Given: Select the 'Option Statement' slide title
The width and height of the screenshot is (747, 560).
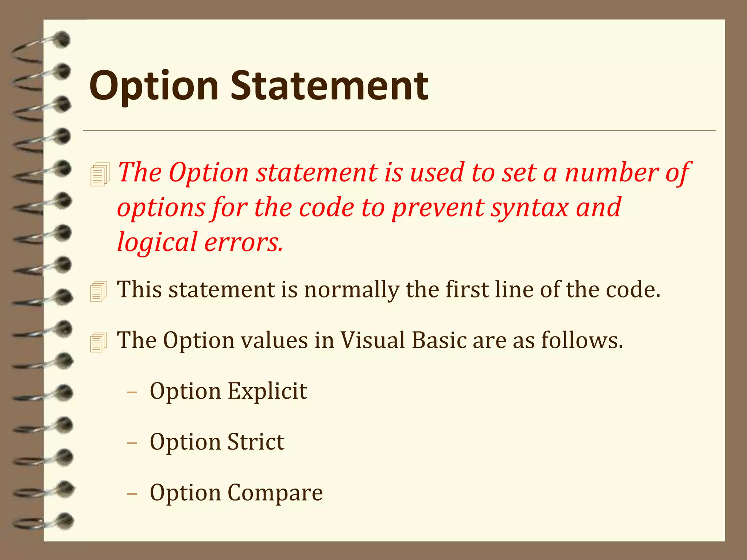Looking at the screenshot, I should (259, 86).
